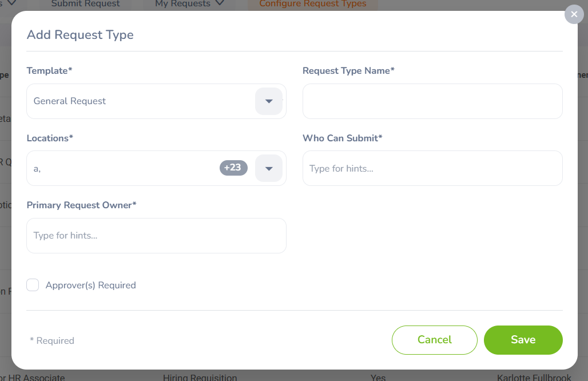
Task: Check the Approver(s) Required checkbox
Action: point(33,285)
